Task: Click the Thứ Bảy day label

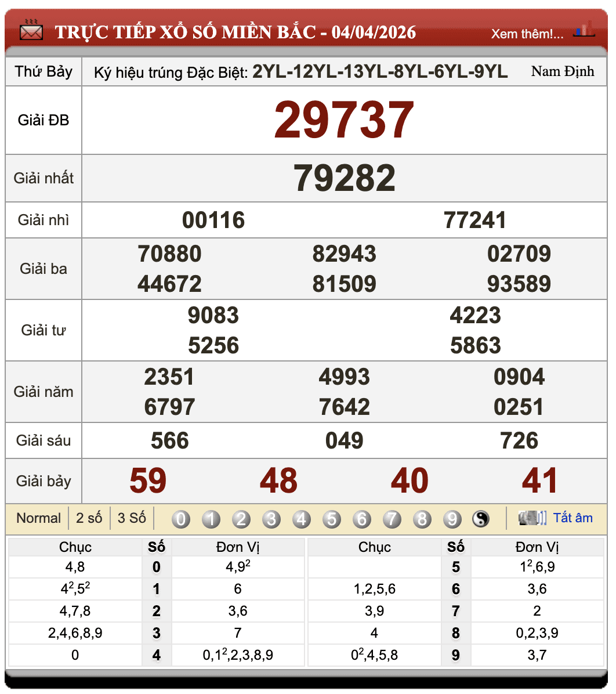Action: click(44, 71)
